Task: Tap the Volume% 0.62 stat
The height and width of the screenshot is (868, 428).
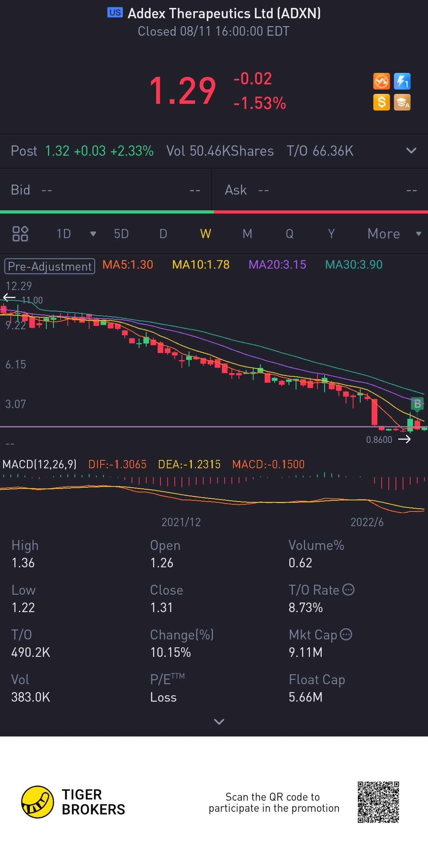Action: [x=316, y=554]
